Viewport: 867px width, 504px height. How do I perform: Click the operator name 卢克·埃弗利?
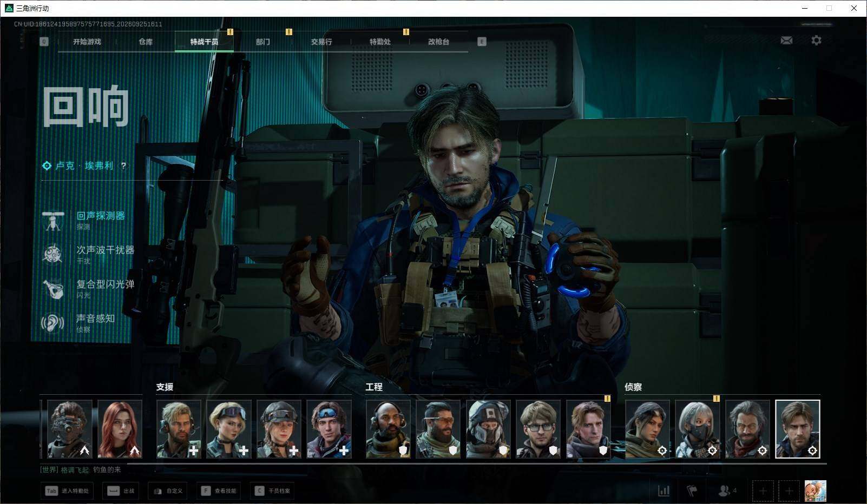[x=84, y=166]
